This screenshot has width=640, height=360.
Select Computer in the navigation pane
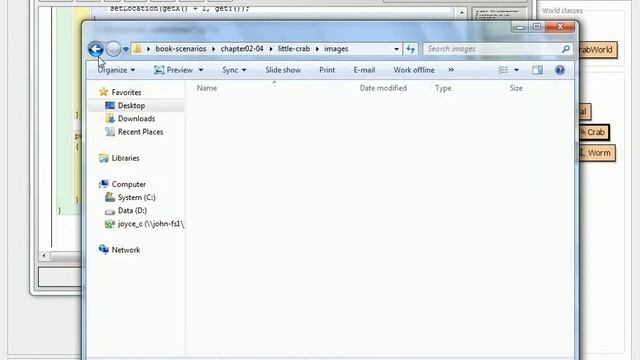pyautogui.click(x=129, y=184)
